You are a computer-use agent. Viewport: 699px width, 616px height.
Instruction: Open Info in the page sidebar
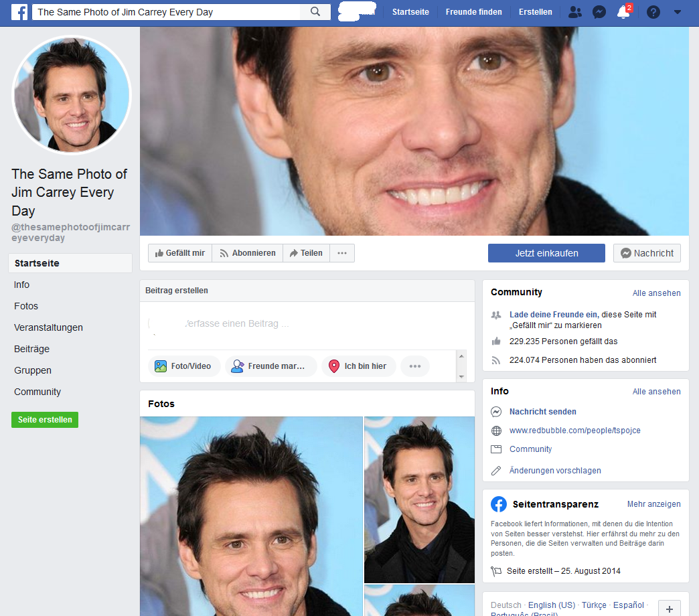tap(21, 285)
